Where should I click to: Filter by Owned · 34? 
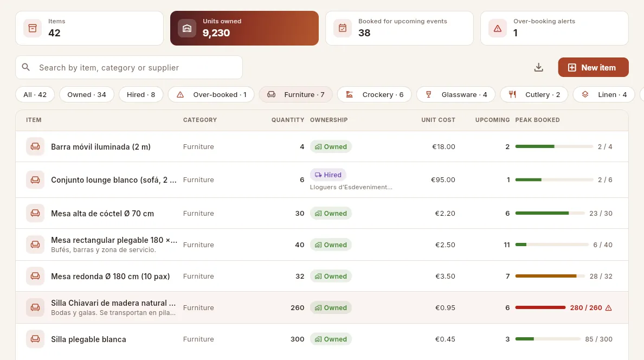tap(87, 94)
